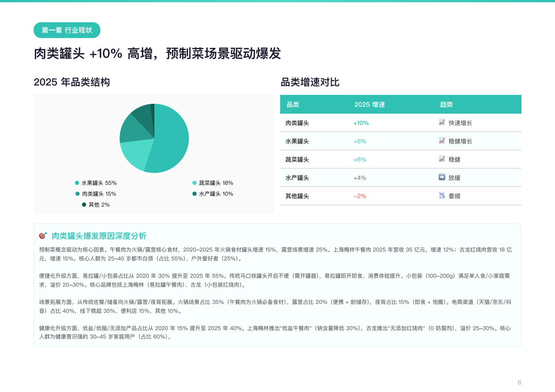Click the paragraph starting with 便捷化升级方面
The image size is (555, 392).
[276, 280]
